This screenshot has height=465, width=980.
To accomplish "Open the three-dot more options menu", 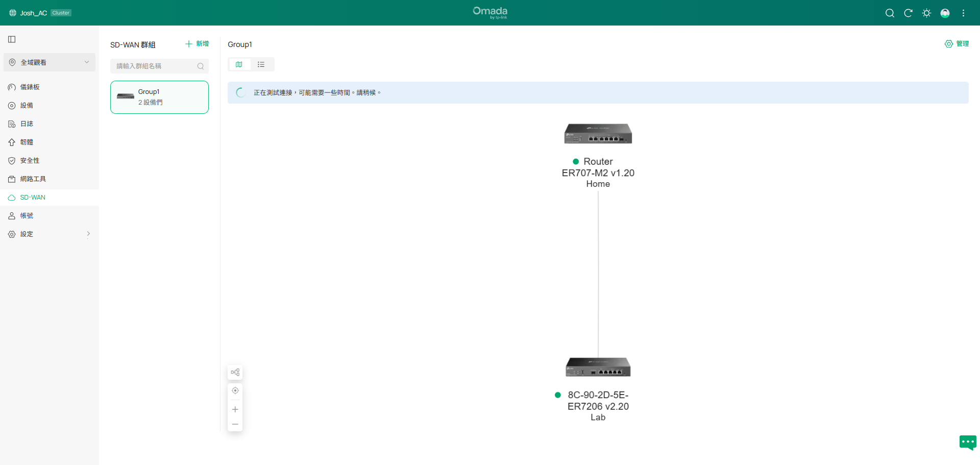I will (963, 13).
